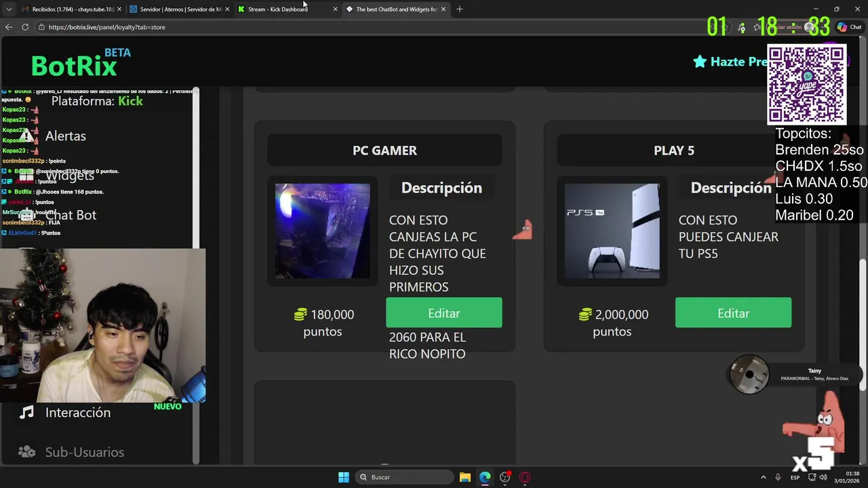The width and height of the screenshot is (868, 488).
Task: Show hidden system tray icons
Action: 763,477
